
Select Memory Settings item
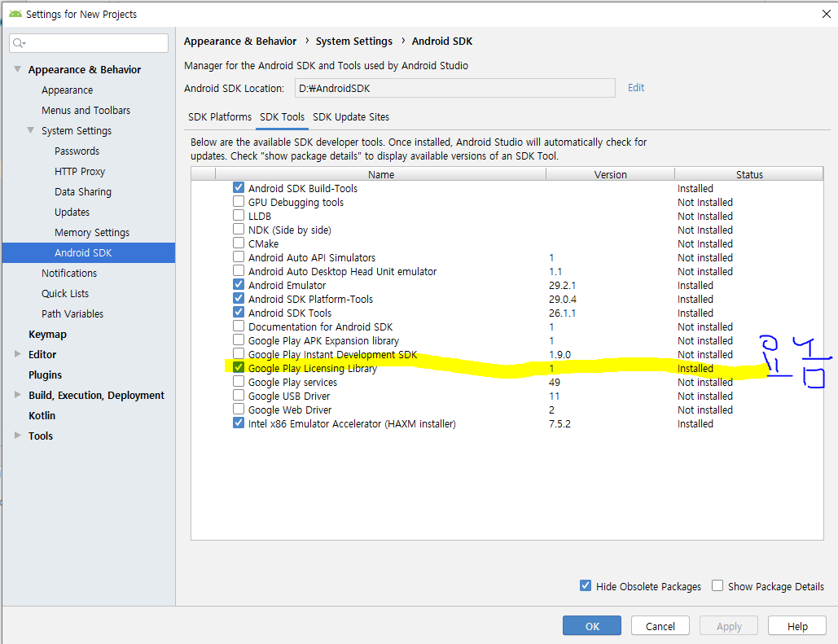92,232
